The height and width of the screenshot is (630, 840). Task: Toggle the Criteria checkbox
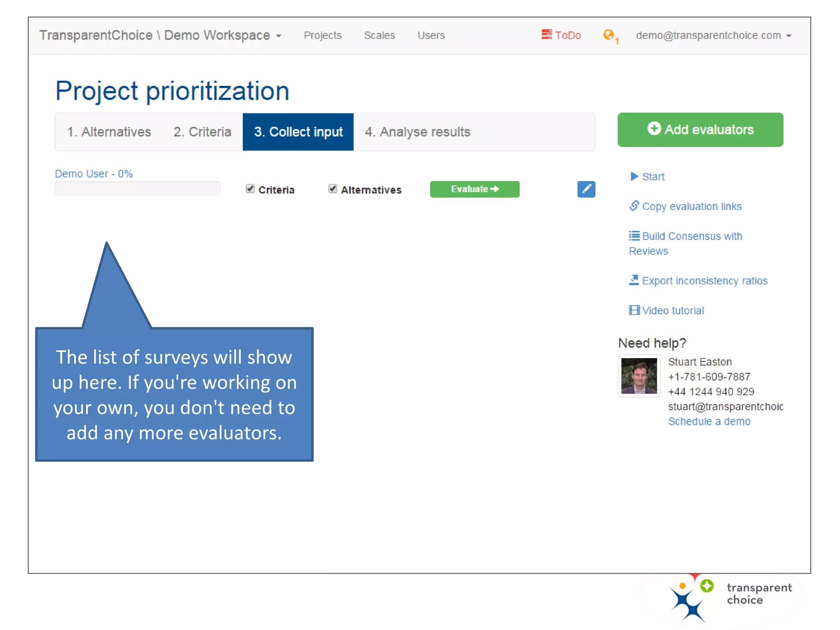(250, 189)
